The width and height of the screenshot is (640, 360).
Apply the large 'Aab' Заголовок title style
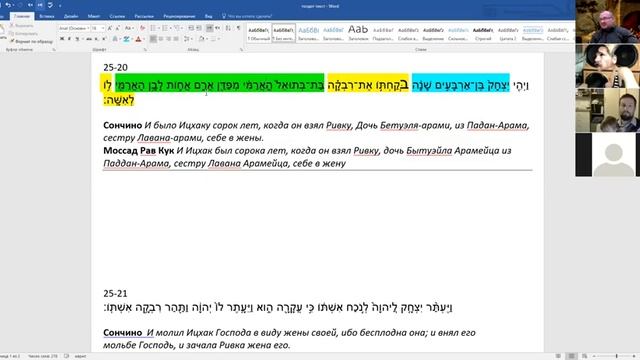pyautogui.click(x=358, y=33)
